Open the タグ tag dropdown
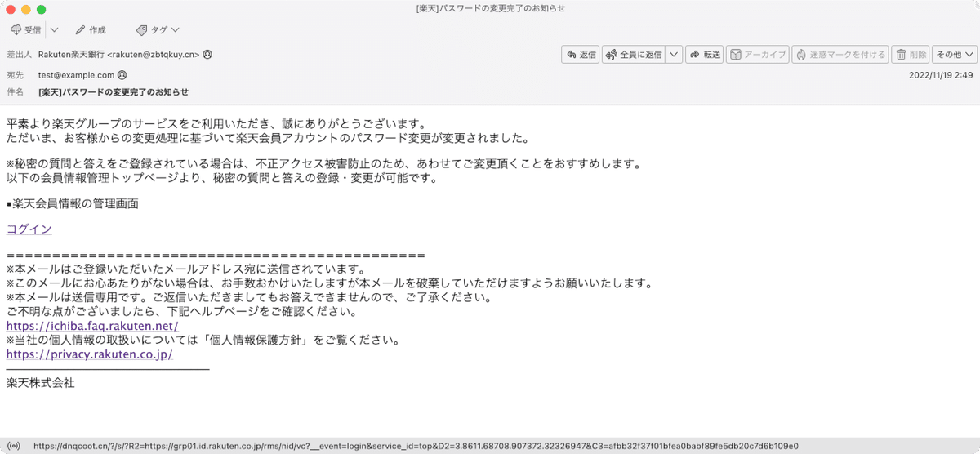 tap(158, 30)
